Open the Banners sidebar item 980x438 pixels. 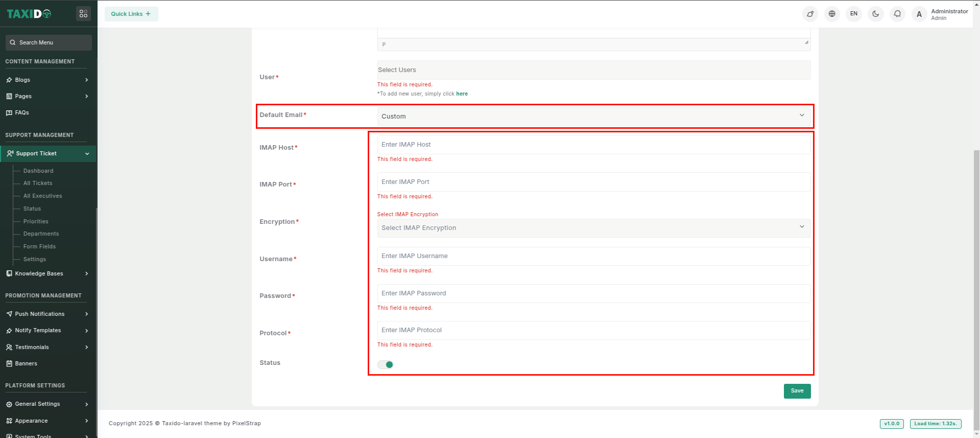point(26,363)
